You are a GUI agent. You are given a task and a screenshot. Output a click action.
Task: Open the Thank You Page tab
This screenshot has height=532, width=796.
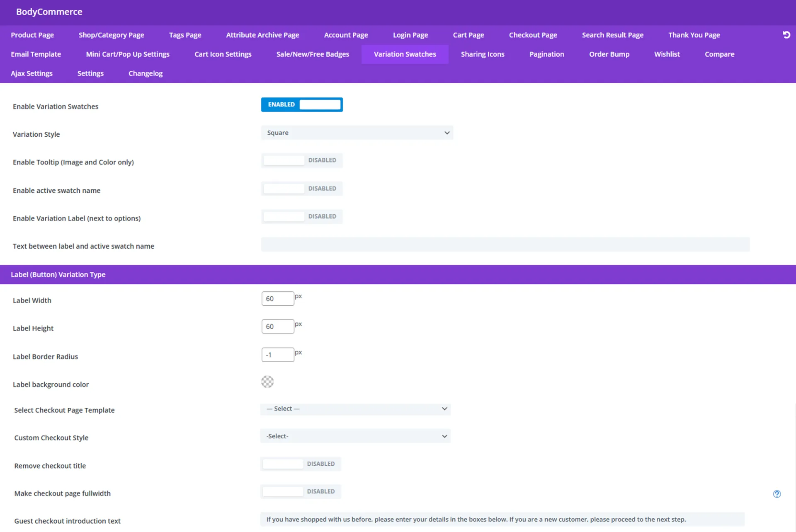point(694,35)
